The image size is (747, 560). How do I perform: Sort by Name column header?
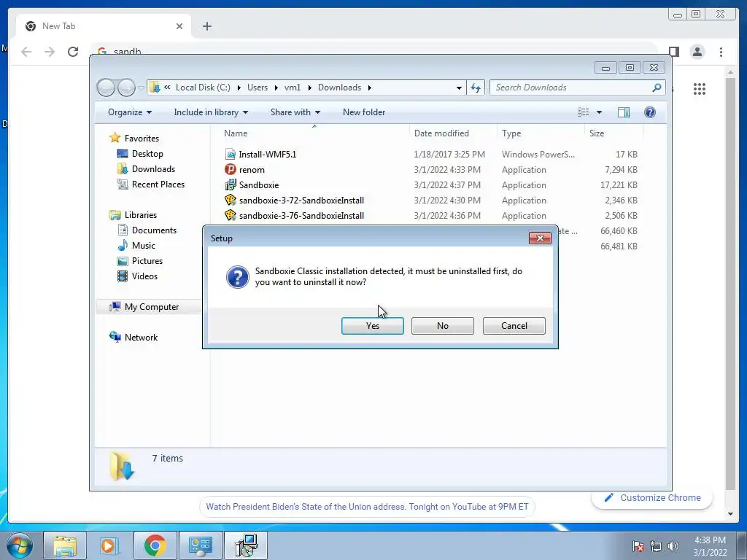[236, 133]
